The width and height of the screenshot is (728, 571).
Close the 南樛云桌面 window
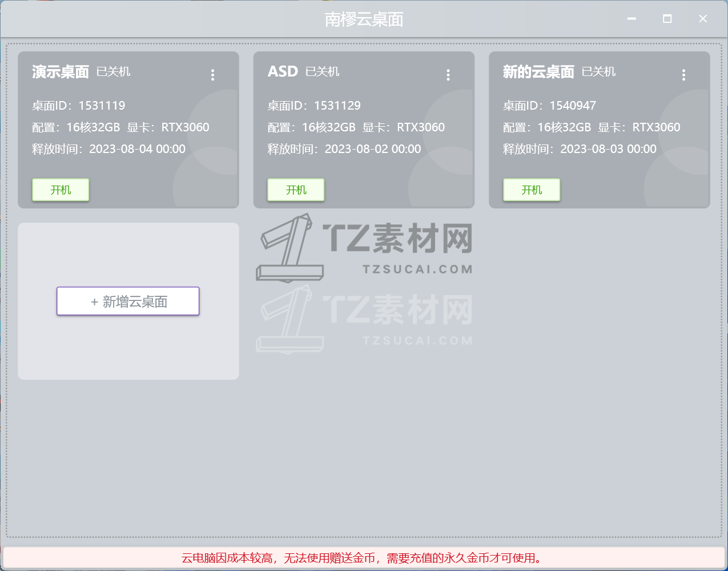(703, 19)
